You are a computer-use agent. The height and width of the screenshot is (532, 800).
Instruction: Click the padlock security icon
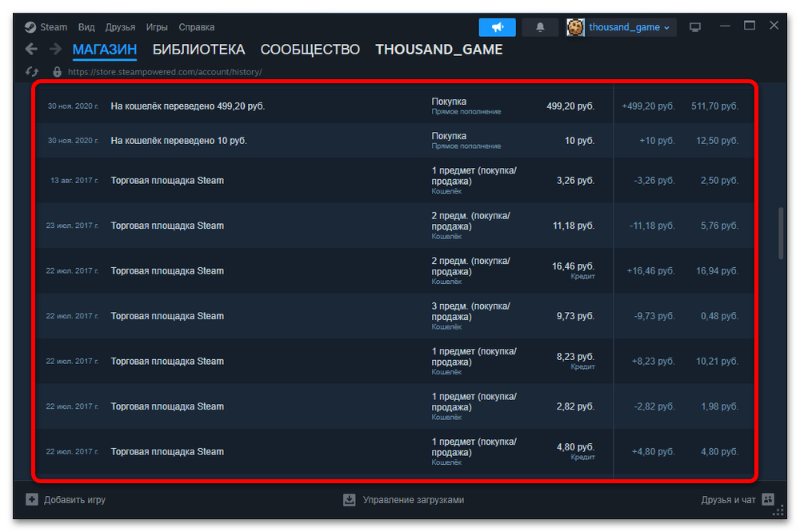[57, 71]
